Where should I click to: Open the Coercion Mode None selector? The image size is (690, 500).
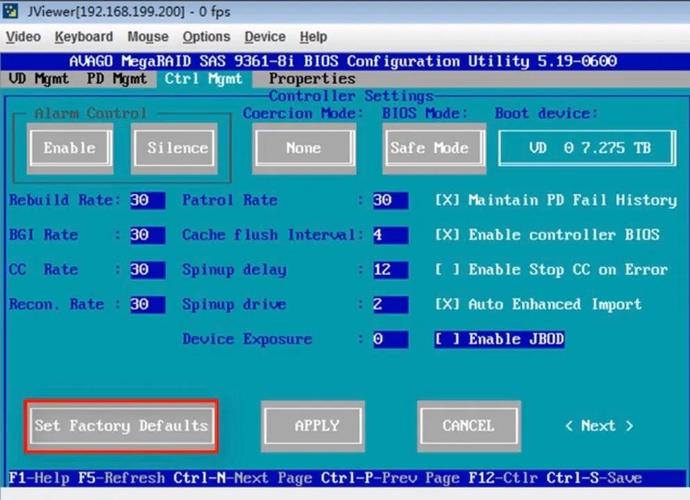click(304, 148)
